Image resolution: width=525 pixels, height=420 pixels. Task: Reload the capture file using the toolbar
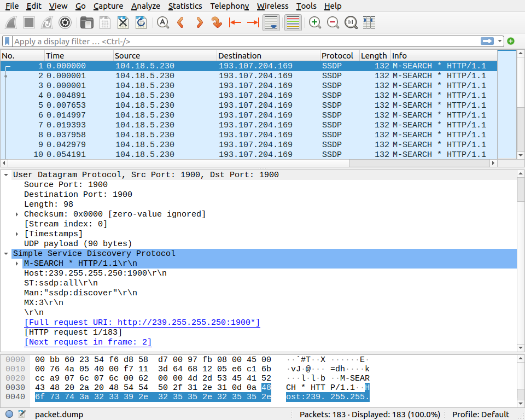coord(141,22)
